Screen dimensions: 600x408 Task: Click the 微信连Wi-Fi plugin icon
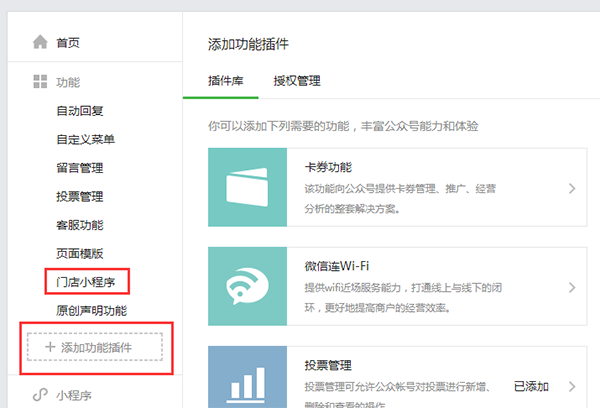point(245,287)
